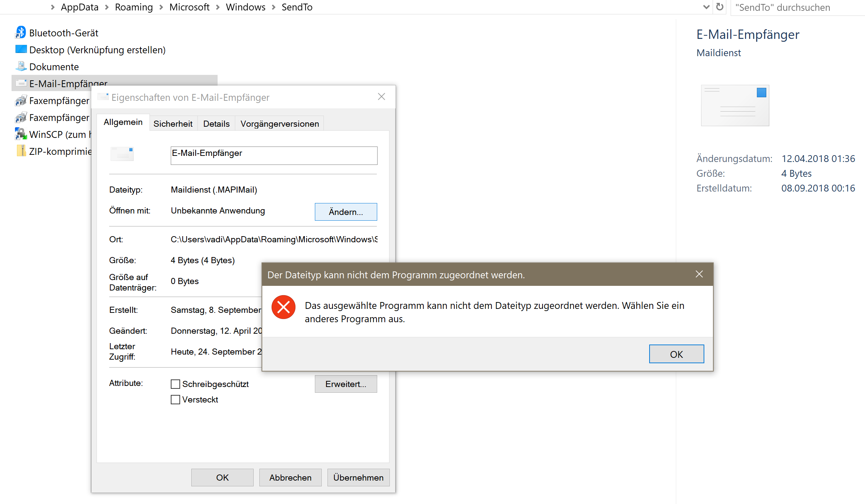Switch to the Allgemein tab

point(123,122)
